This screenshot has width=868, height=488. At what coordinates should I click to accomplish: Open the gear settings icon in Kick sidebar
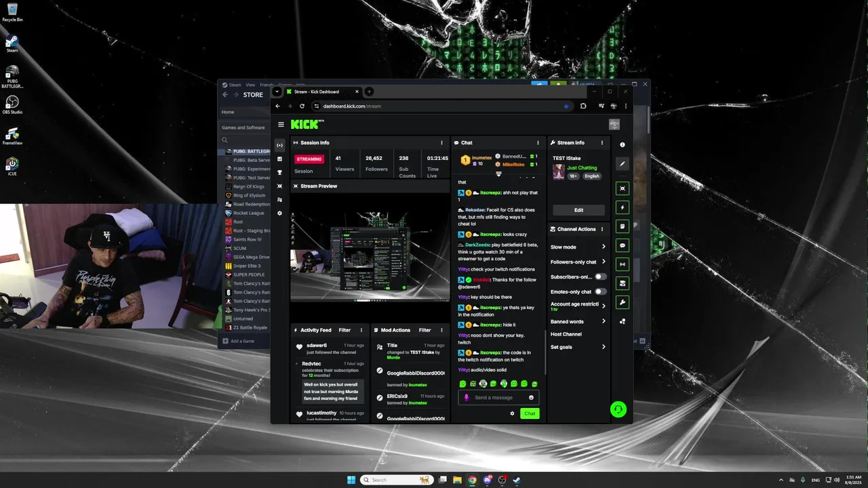coord(279,213)
